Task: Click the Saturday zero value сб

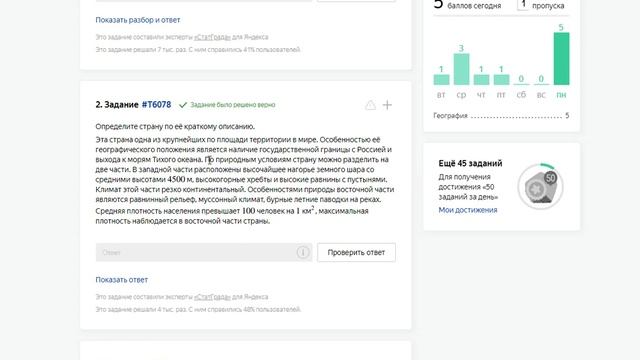Action: click(x=521, y=79)
